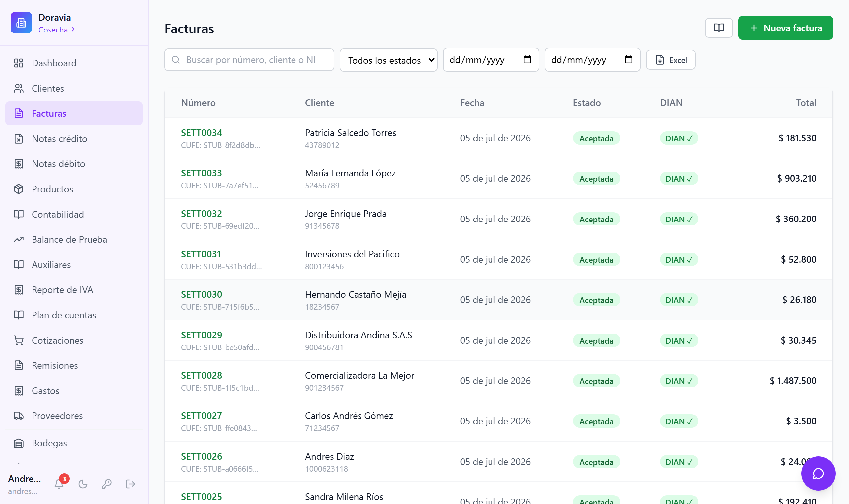Click the Total column header
The image size is (849, 504).
pos(806,103)
